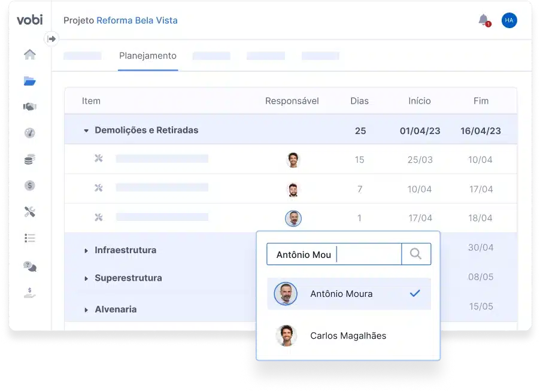Switch to the Planejamento tab
The width and height of the screenshot is (540, 392).
click(148, 56)
